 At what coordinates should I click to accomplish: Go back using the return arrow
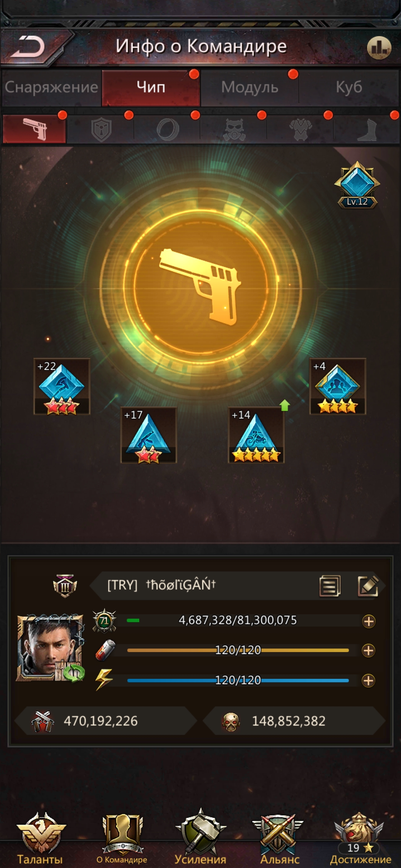pos(28,47)
